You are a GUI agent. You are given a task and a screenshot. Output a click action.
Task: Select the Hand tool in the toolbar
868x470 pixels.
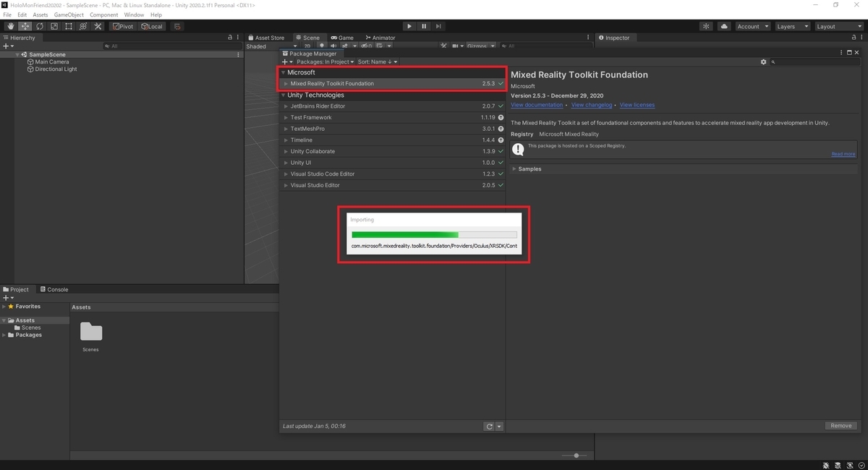click(x=11, y=26)
